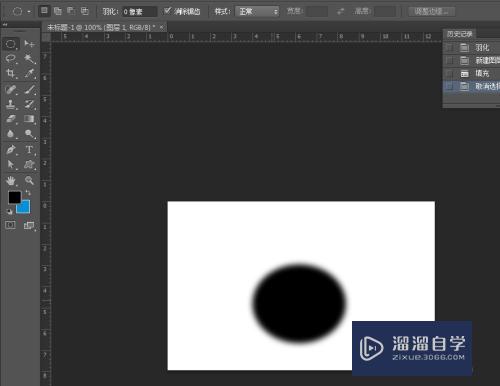Click the swap width and height icon

340,12
